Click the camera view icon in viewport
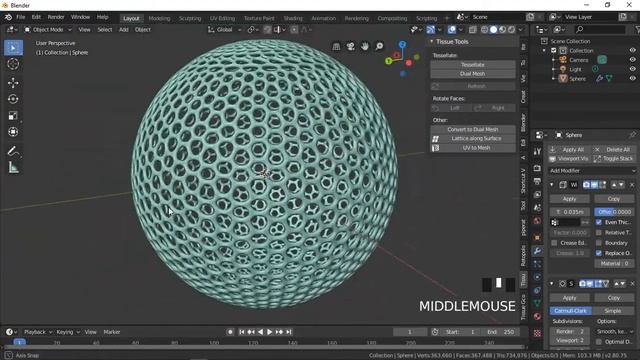Image resolution: width=640 pixels, height=360 pixels. [x=351, y=47]
